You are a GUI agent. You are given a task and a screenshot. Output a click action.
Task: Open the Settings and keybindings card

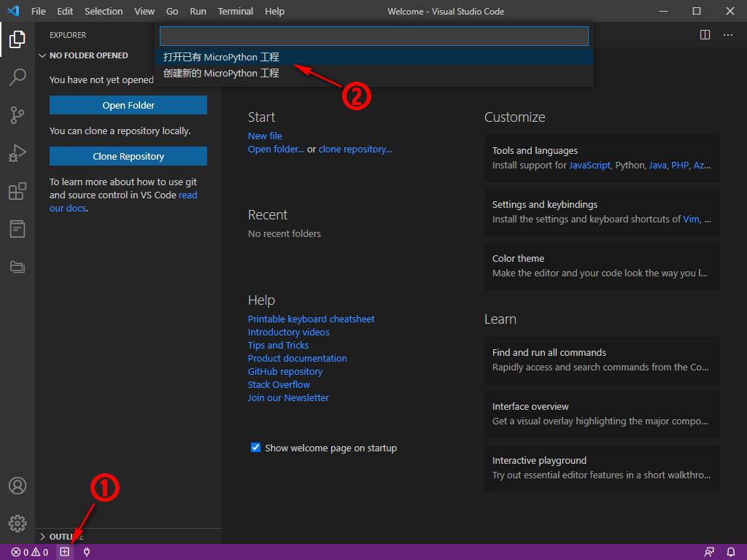coord(602,212)
